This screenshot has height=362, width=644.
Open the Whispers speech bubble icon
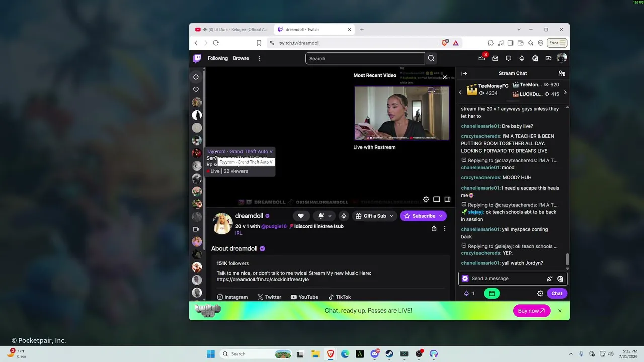[x=509, y=58]
